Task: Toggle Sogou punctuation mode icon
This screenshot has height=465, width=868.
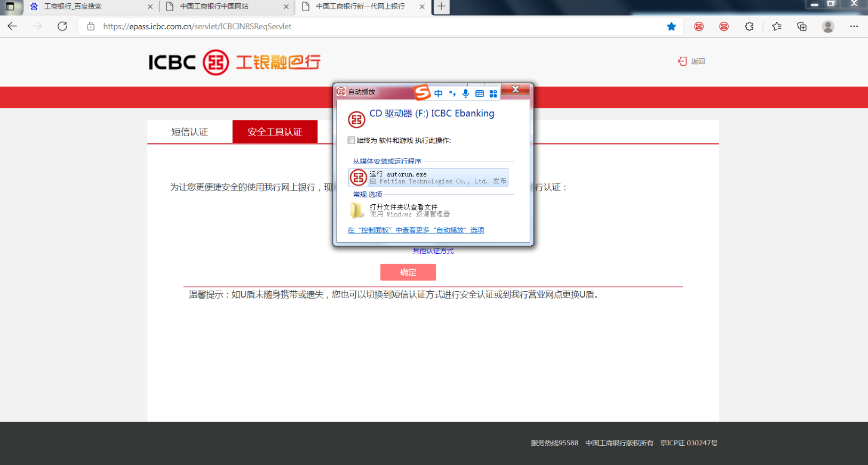Action: (452, 94)
